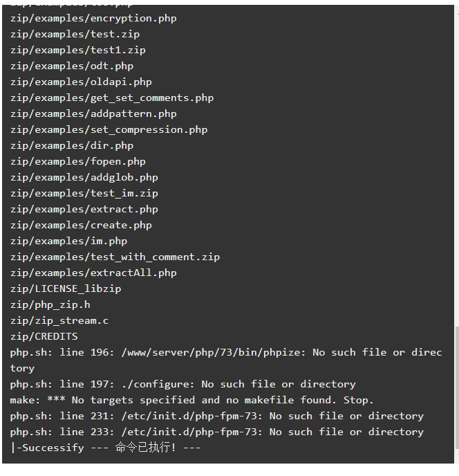Click the set_compression.php output line
The width and height of the screenshot is (459, 476).
click(x=109, y=130)
